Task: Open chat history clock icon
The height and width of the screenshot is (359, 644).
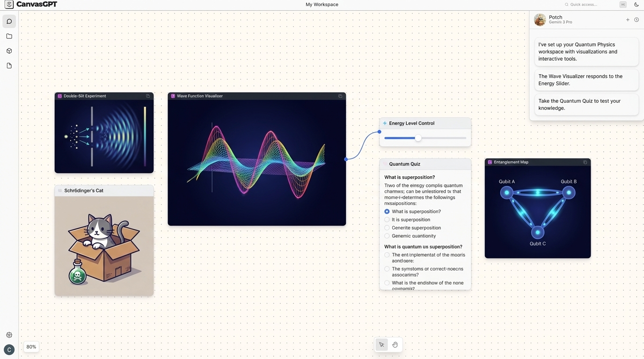Action: point(636,20)
